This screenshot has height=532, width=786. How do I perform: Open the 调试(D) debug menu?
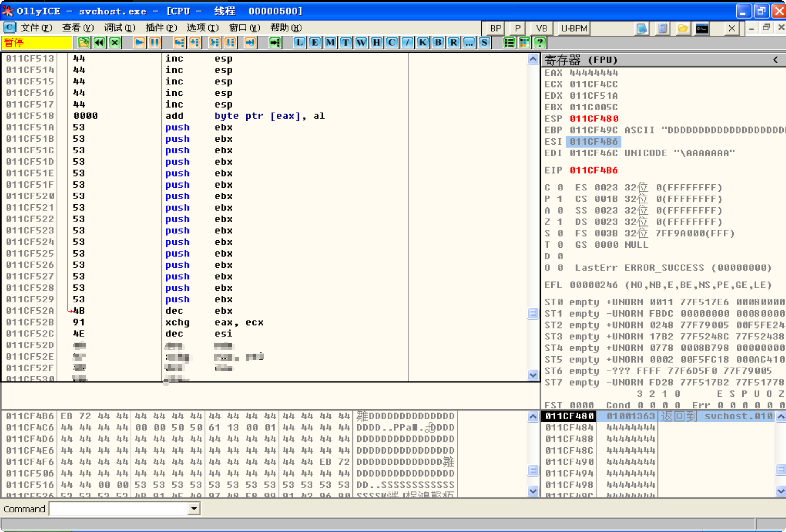[x=119, y=28]
